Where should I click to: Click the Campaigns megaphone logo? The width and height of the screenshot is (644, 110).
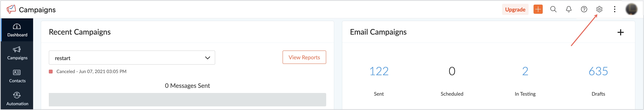pyautogui.click(x=11, y=9)
